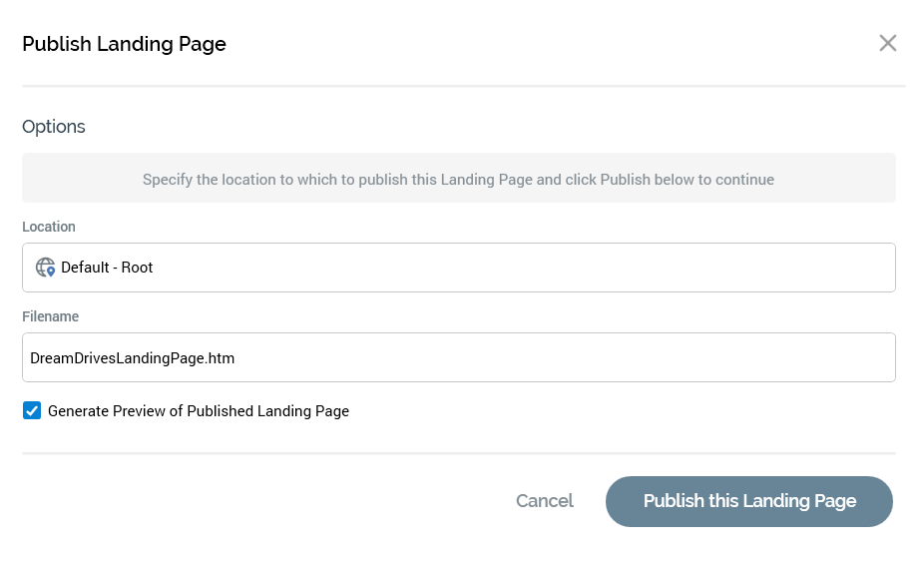Click 'Specify the location' text in the banner
This screenshot has width=924, height=563.
(209, 180)
